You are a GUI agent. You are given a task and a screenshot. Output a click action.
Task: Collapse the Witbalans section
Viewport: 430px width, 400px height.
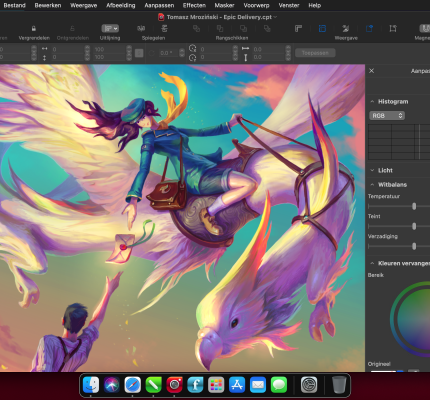coord(372,184)
